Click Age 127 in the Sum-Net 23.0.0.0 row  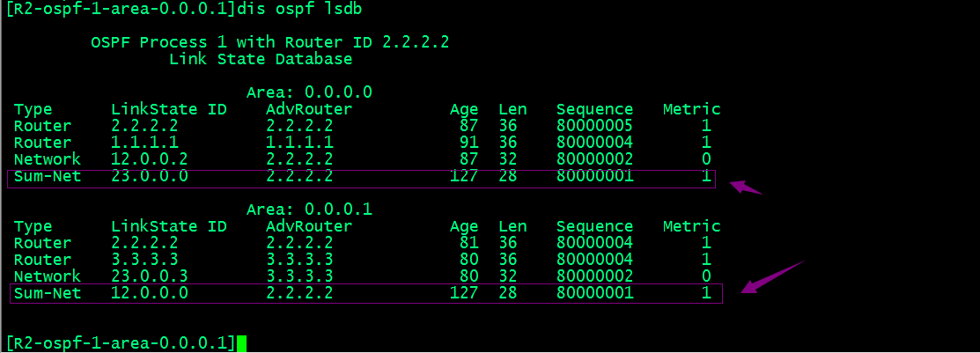464,176
